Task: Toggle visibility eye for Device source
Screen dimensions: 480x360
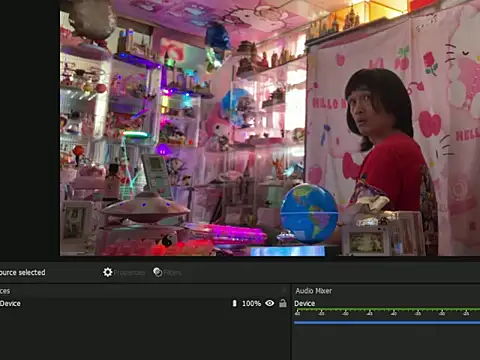Action: pos(270,303)
